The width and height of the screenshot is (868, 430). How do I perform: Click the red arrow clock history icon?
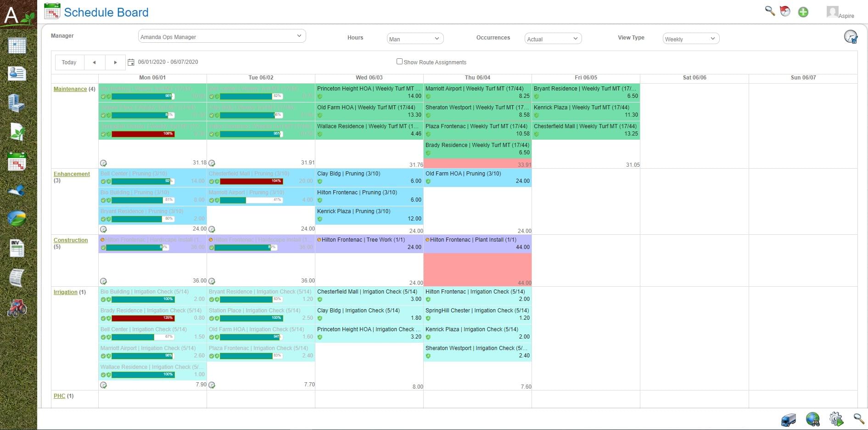click(785, 11)
